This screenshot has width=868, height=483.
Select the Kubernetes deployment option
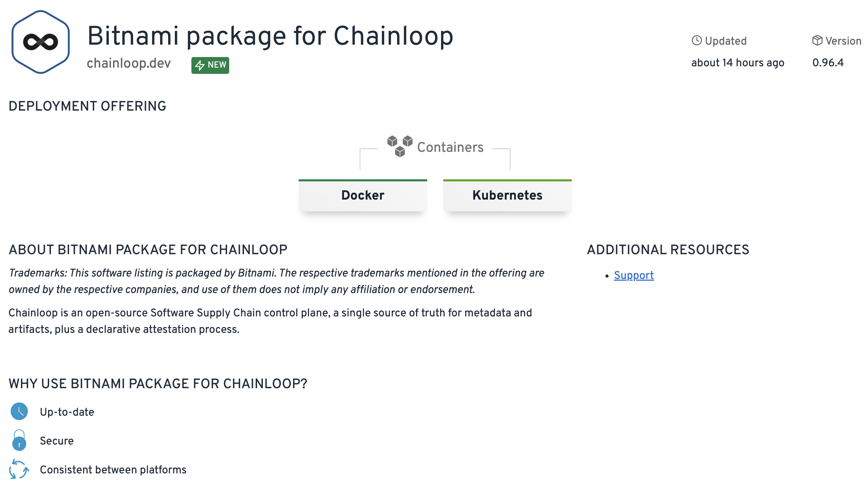click(x=507, y=195)
